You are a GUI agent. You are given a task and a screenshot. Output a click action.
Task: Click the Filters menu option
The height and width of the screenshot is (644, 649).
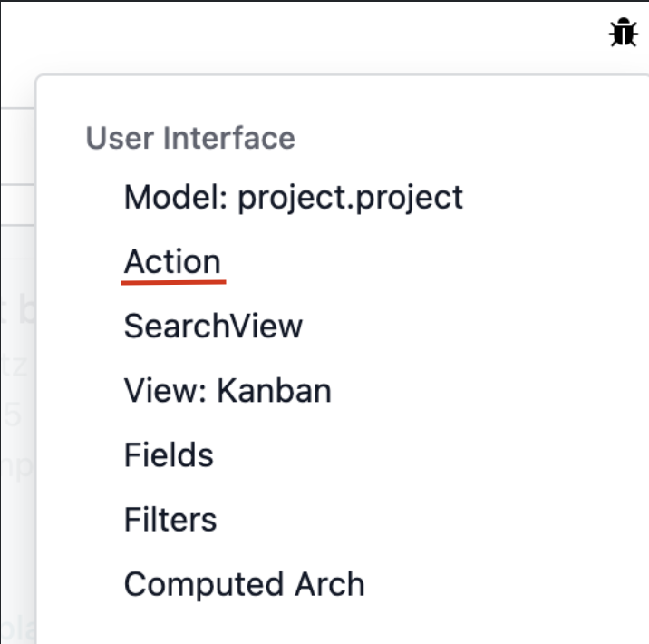click(170, 521)
